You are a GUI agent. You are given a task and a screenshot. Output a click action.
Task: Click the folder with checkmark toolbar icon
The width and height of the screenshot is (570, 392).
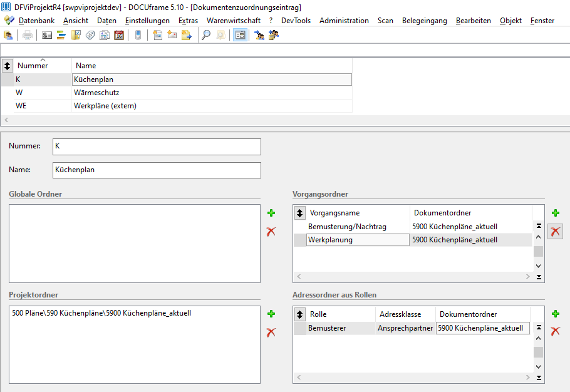coord(76,35)
